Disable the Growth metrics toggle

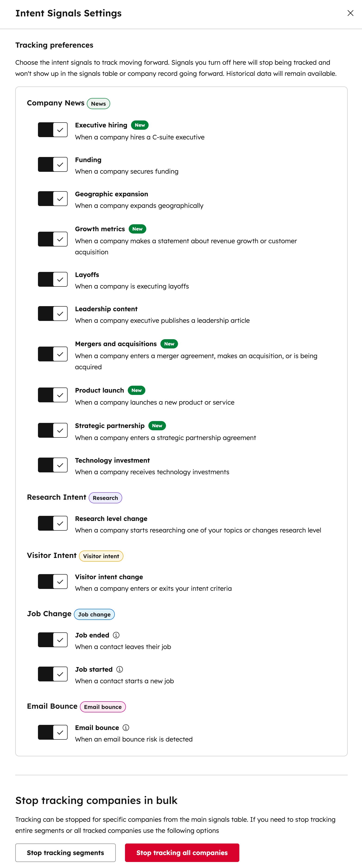[53, 239]
